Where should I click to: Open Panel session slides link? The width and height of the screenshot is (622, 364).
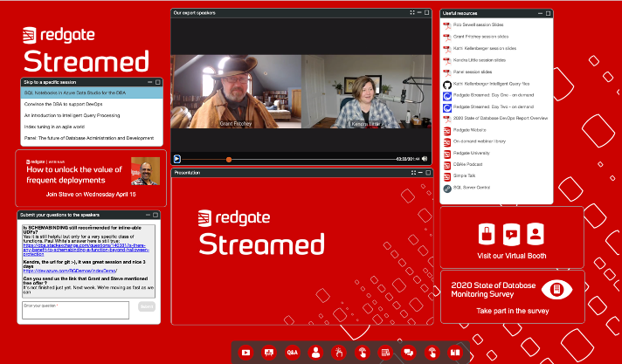click(473, 72)
